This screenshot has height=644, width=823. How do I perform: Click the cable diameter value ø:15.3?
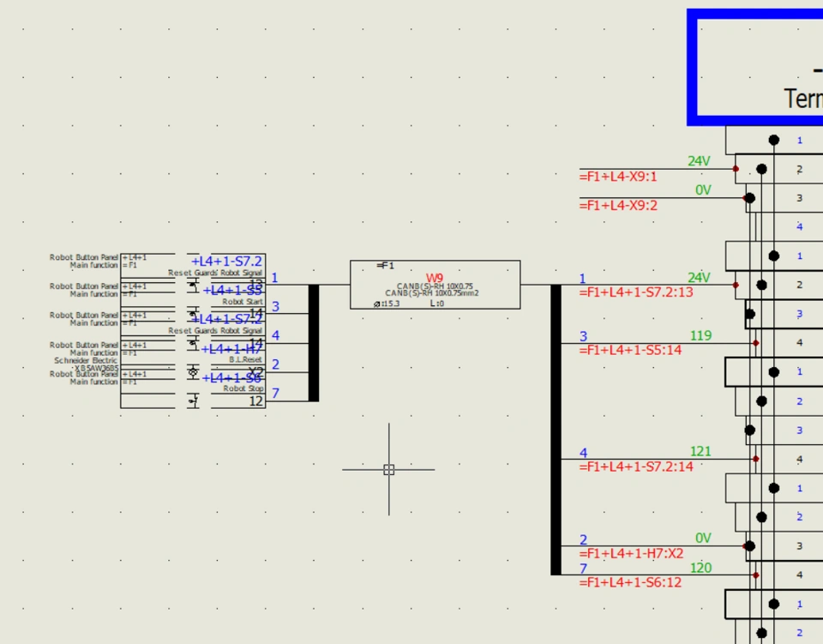tap(387, 304)
